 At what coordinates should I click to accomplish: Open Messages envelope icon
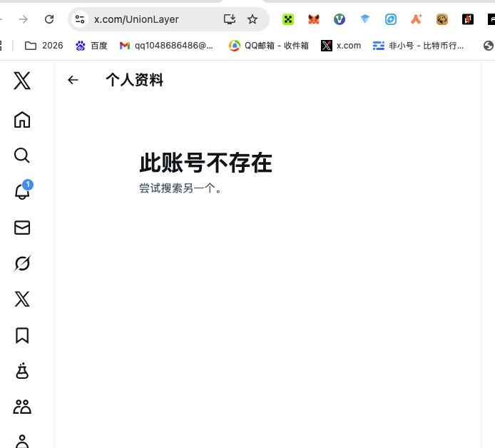(22, 228)
